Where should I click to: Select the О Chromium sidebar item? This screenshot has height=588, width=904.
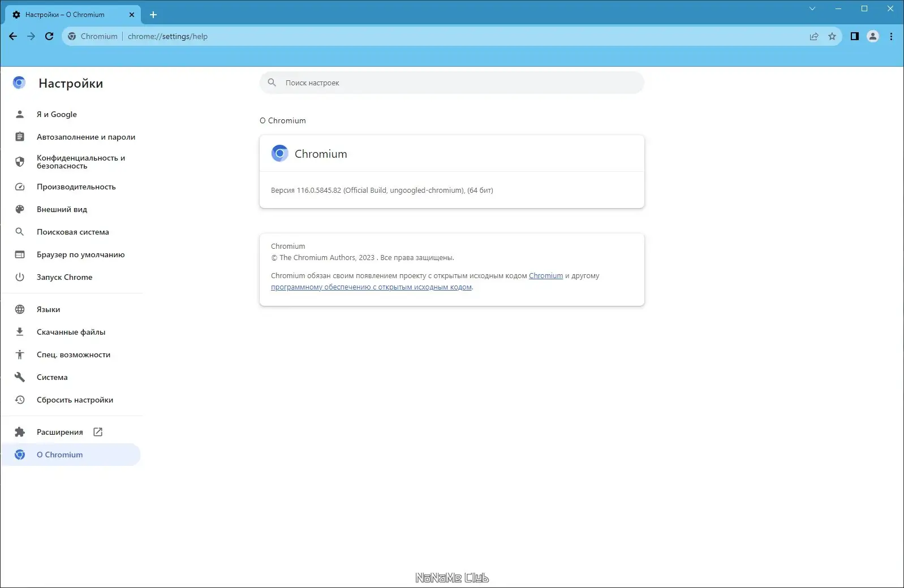click(x=71, y=455)
